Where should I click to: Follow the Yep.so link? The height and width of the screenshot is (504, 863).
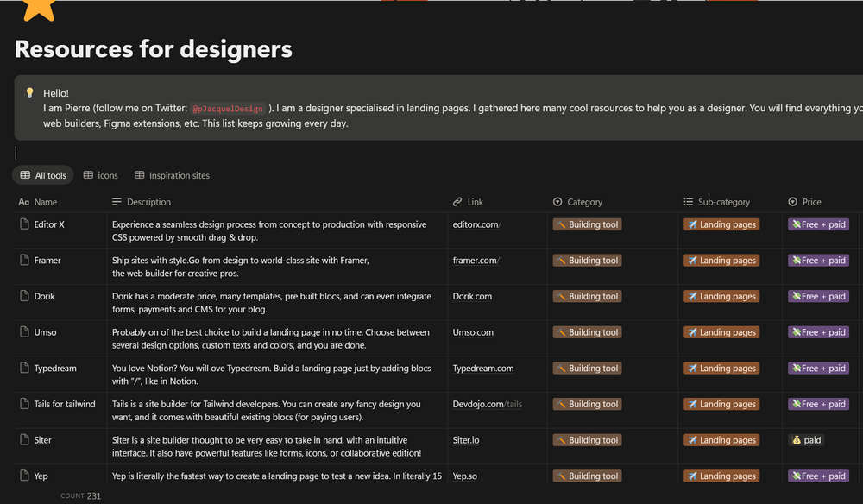point(464,476)
